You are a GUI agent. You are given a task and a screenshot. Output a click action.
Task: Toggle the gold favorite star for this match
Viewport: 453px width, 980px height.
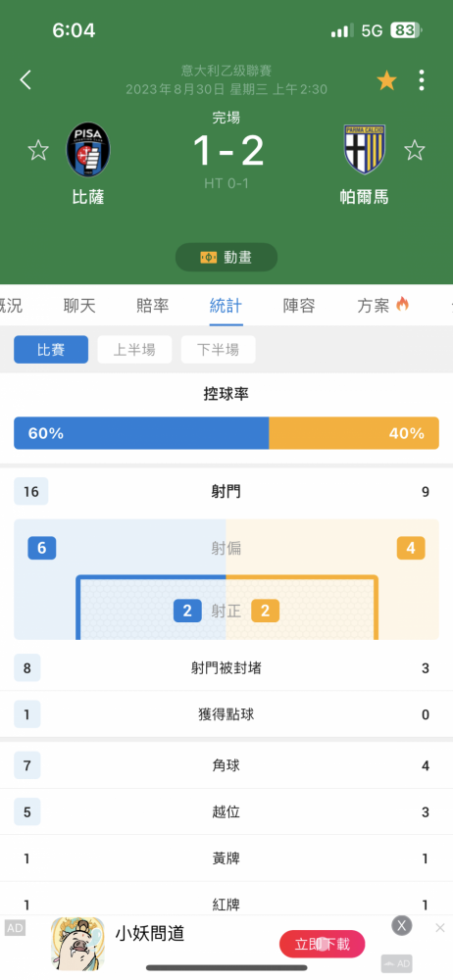click(x=386, y=80)
